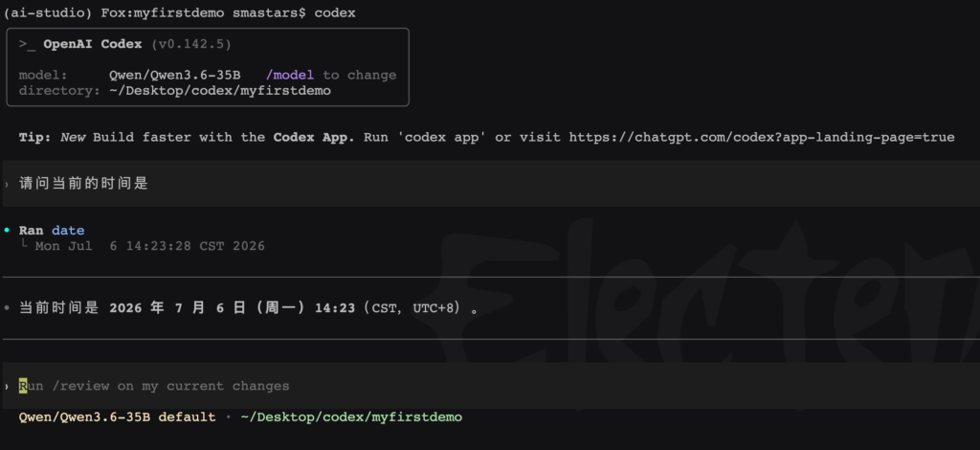The width and height of the screenshot is (980, 450).
Task: Click the /model command text
Action: click(289, 75)
